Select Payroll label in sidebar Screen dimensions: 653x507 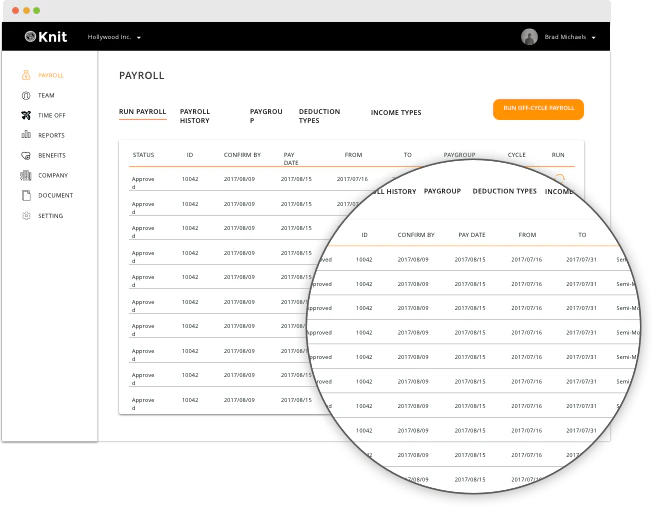[x=51, y=75]
